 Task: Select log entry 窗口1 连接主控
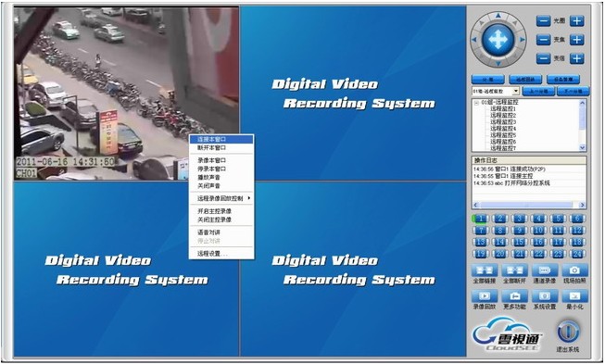coord(503,176)
